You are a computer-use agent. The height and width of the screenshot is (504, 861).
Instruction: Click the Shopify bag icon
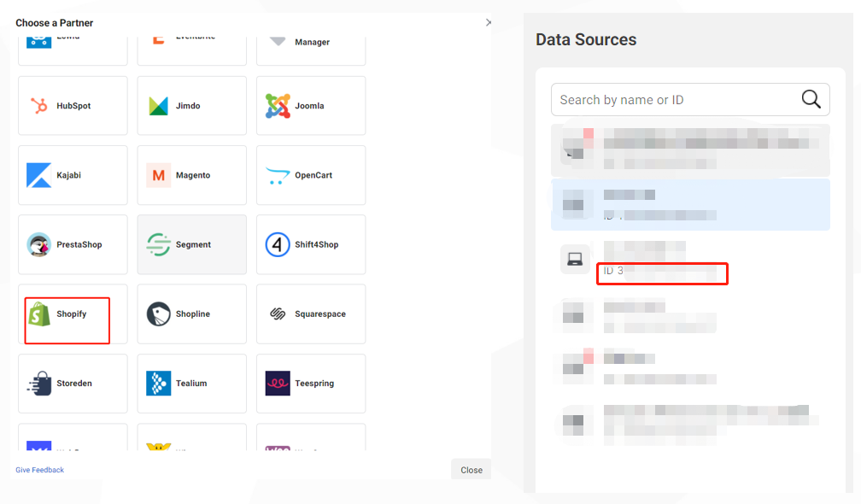[x=39, y=314]
